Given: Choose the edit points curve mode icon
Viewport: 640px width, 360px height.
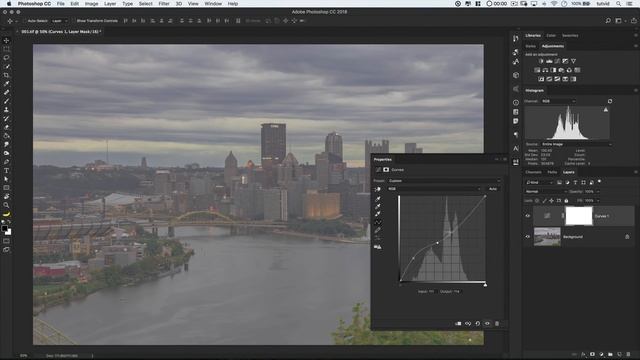Looking at the screenshot, I should pos(378,222).
